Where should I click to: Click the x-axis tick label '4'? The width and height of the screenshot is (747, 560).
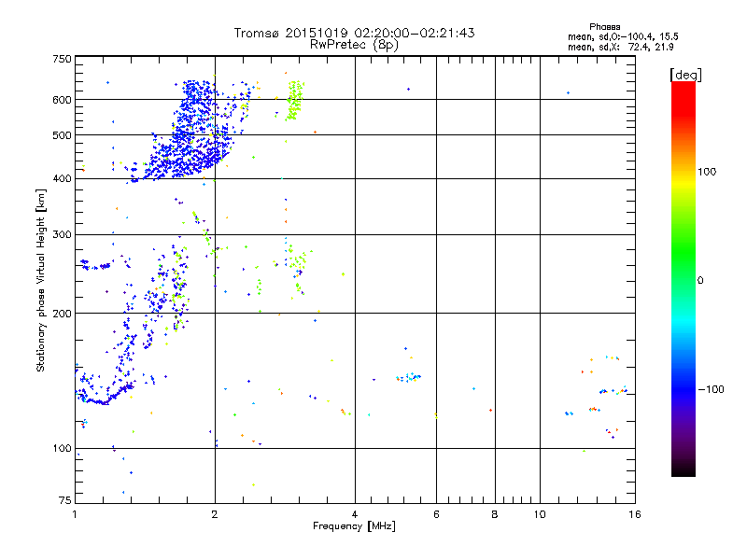pyautogui.click(x=355, y=514)
